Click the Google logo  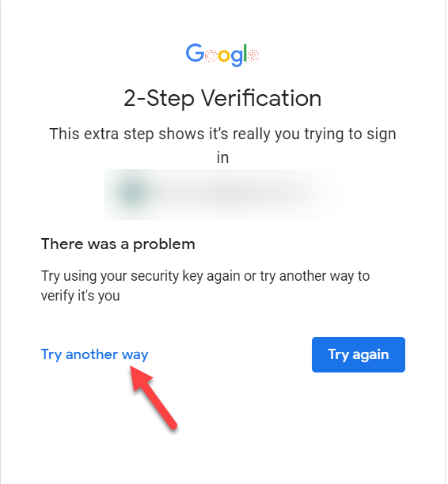(222, 55)
